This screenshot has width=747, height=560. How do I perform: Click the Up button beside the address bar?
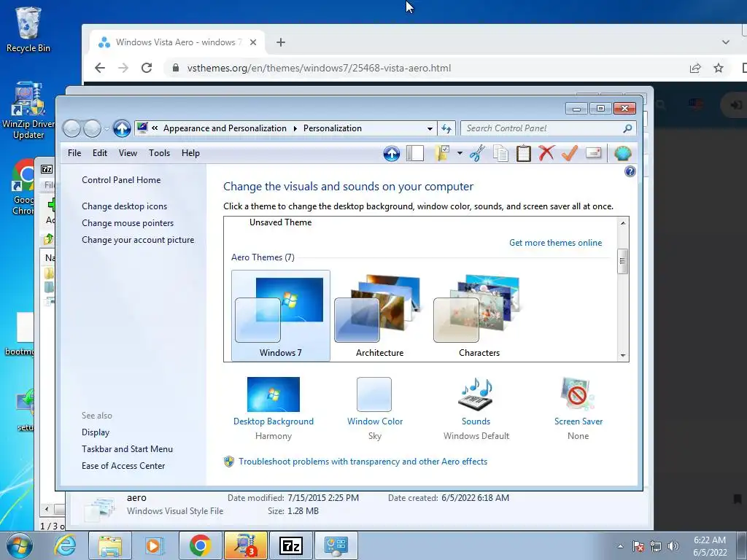(122, 128)
